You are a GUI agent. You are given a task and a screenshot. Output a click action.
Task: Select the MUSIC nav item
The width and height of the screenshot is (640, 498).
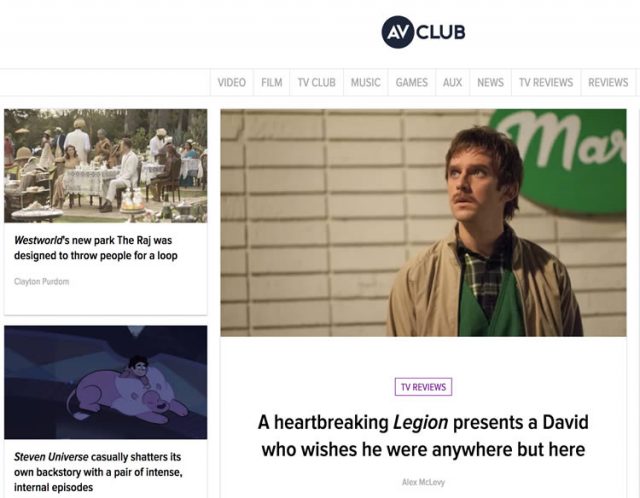pyautogui.click(x=366, y=82)
